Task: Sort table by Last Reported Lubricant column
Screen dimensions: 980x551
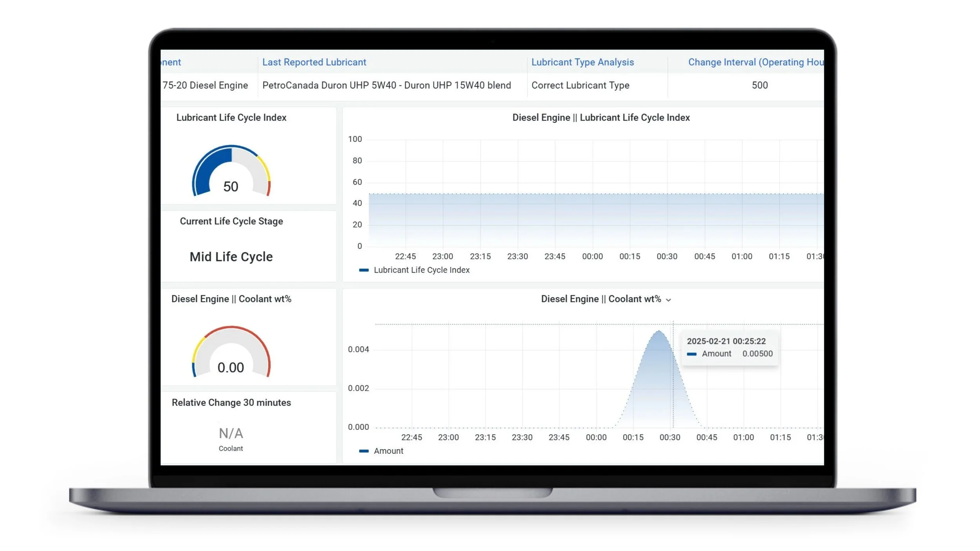Action: click(314, 62)
